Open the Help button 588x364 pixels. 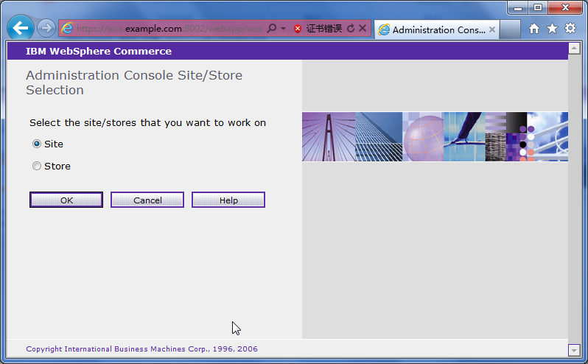228,200
